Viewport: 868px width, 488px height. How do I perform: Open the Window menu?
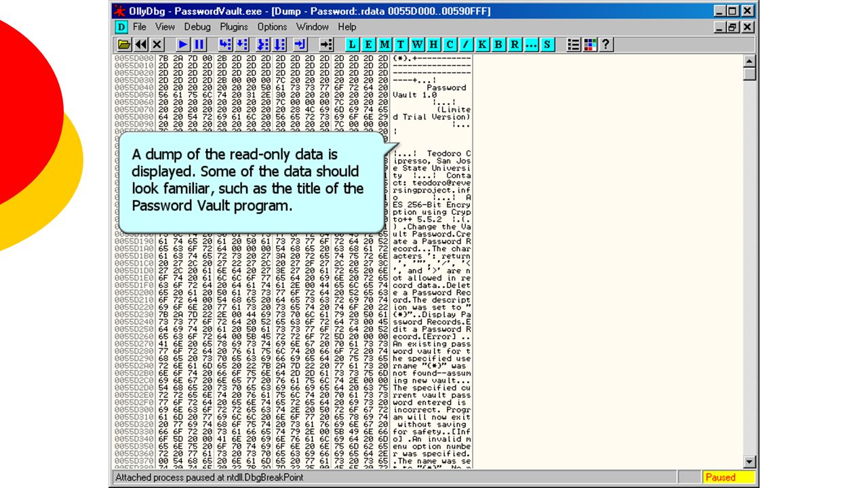click(x=313, y=27)
